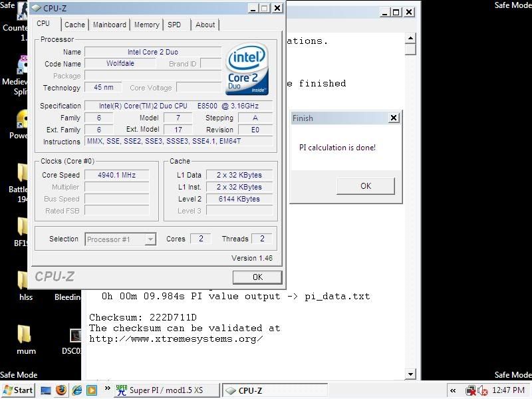Click the Name field Intel Core 2 Duo
Screen dimensions: 532x399
(153, 52)
